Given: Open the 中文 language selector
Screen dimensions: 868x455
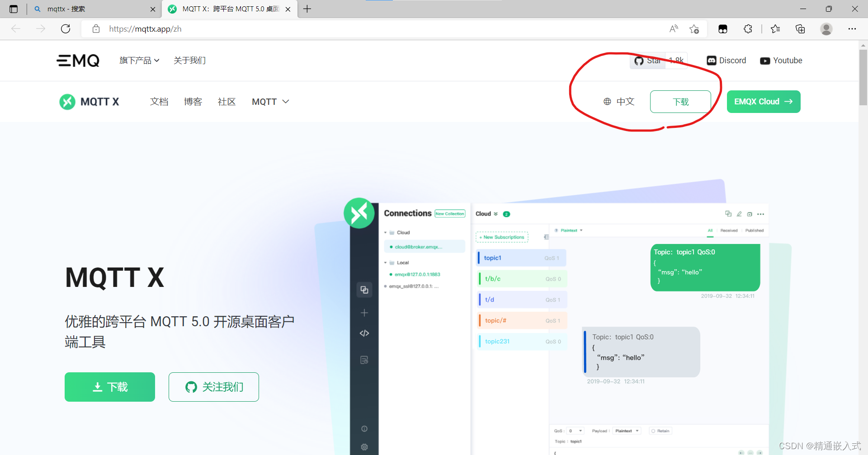Looking at the screenshot, I should pyautogui.click(x=619, y=102).
